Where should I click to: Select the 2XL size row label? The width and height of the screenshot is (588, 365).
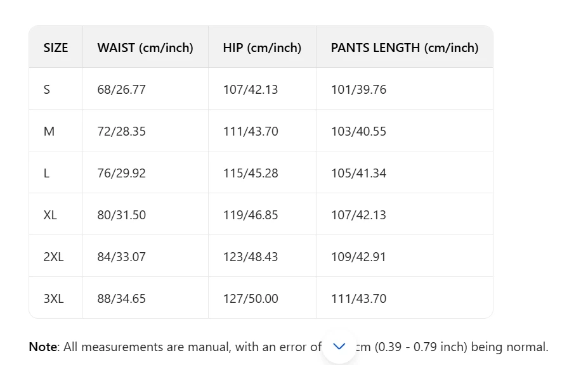[x=54, y=257]
